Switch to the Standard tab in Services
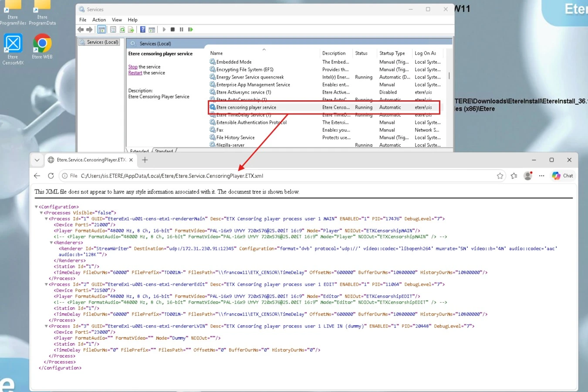Viewport: 588px width, 392px height. point(164,150)
